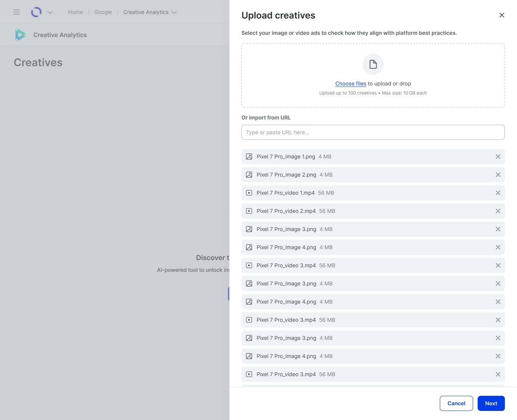Open the Google breadcrumb link
Viewport: 517px width, 420px height.
click(103, 12)
